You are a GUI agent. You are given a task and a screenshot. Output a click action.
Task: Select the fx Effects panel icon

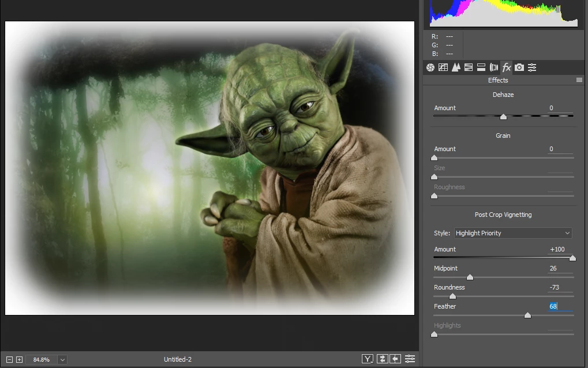507,67
